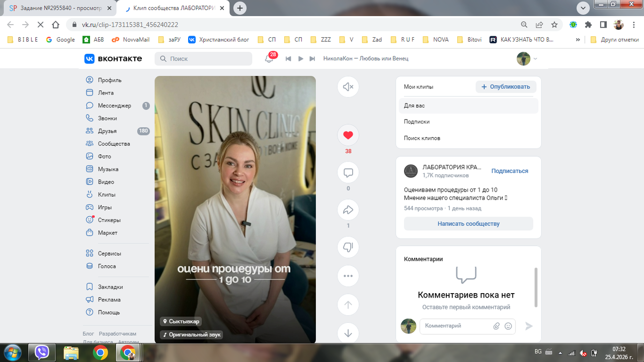Open the NovvaMail bookmark

130,40
